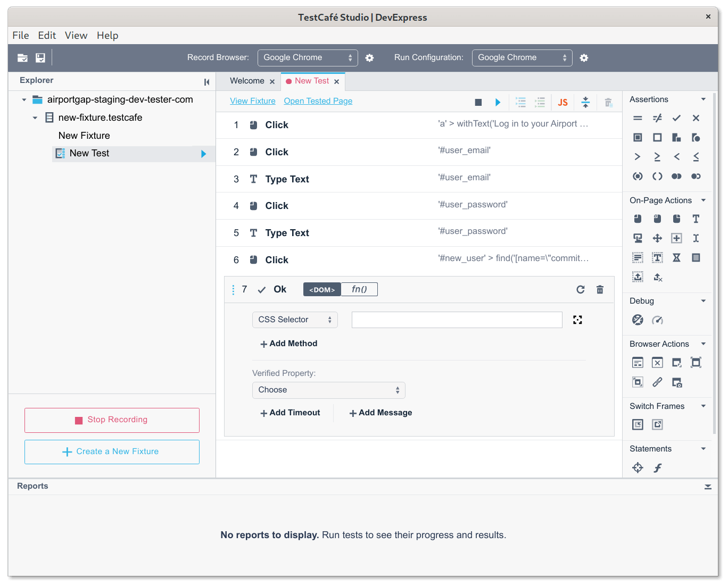Delete step 7 with trash icon

(600, 289)
